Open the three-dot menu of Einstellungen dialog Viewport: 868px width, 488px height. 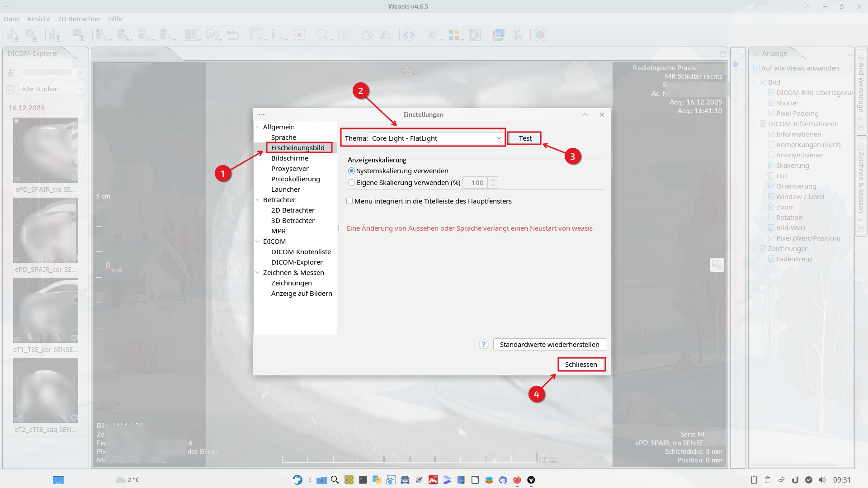tap(261, 114)
